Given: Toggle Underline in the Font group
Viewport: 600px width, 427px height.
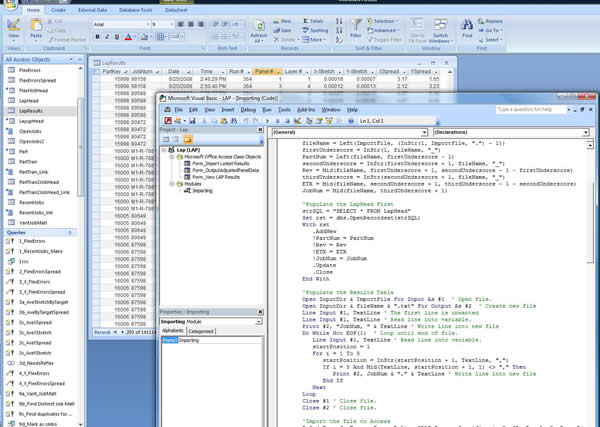Looking at the screenshot, I should (x=117, y=37).
